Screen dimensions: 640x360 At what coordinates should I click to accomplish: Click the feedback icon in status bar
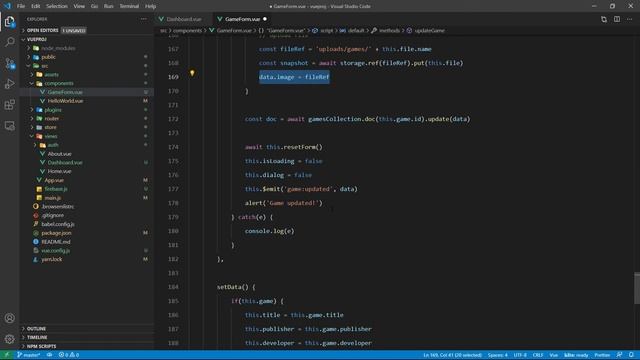[x=620, y=355]
